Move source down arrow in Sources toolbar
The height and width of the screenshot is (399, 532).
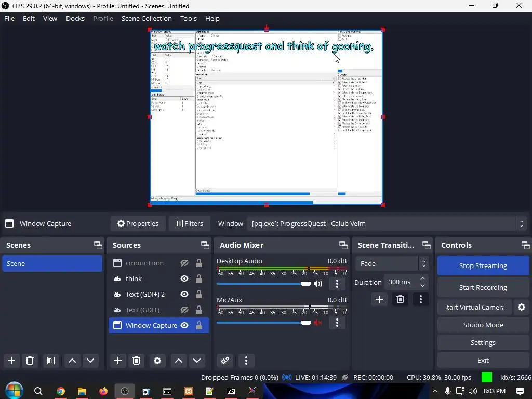point(197,361)
